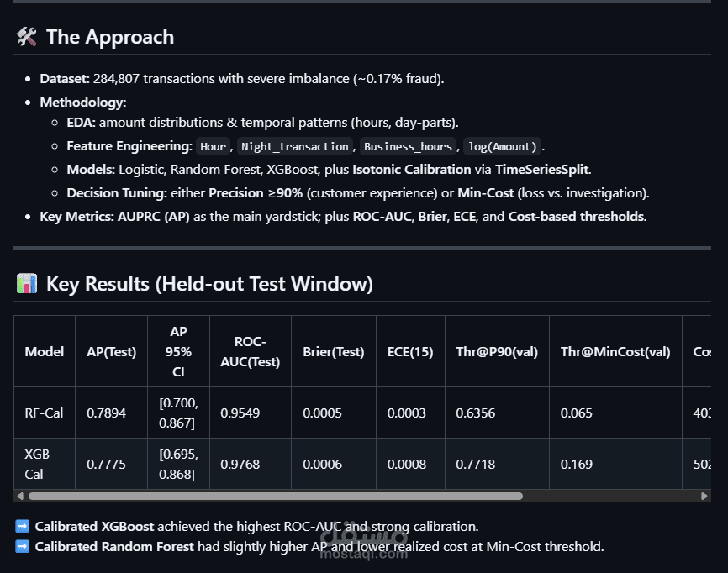The image size is (728, 573).
Task: Select the Night_transaction code chip
Action: click(x=294, y=146)
